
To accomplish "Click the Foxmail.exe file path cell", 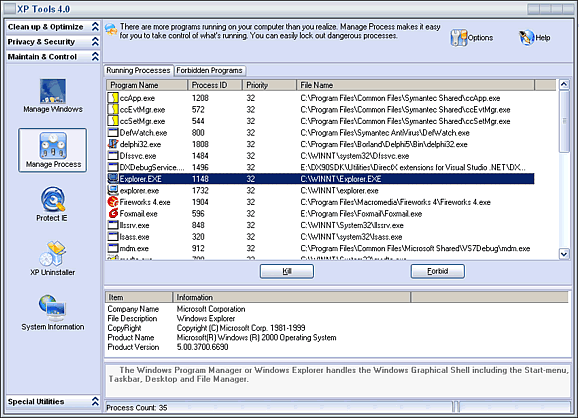I will 361,214.
